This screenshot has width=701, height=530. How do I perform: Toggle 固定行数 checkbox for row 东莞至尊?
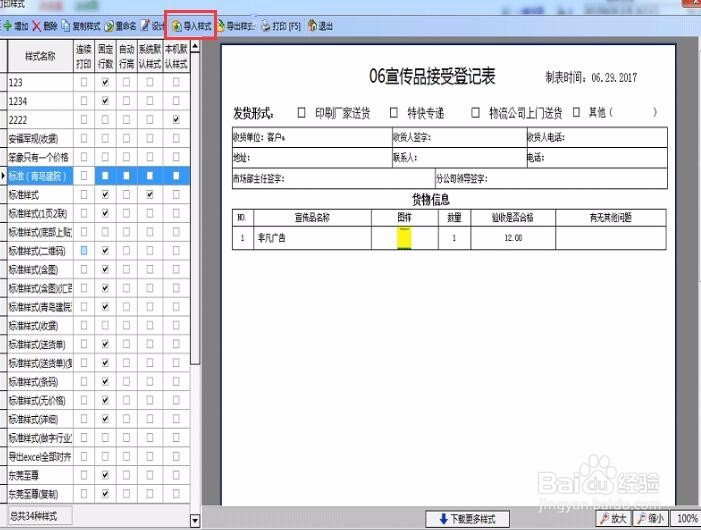click(105, 475)
